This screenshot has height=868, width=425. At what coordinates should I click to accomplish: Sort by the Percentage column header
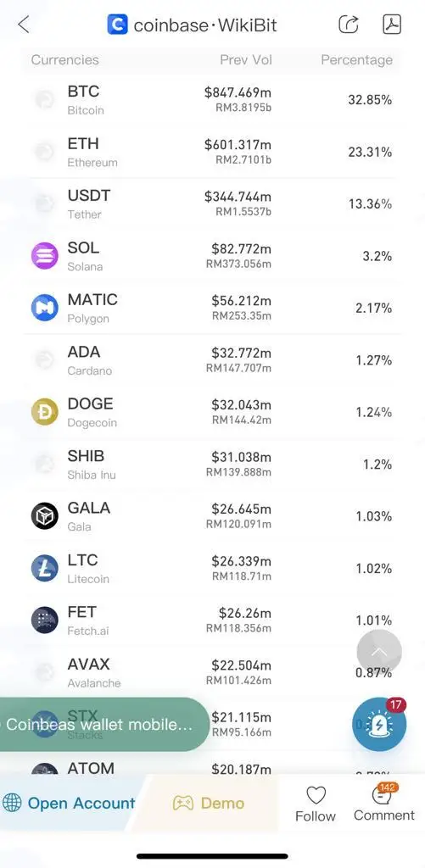click(x=357, y=60)
